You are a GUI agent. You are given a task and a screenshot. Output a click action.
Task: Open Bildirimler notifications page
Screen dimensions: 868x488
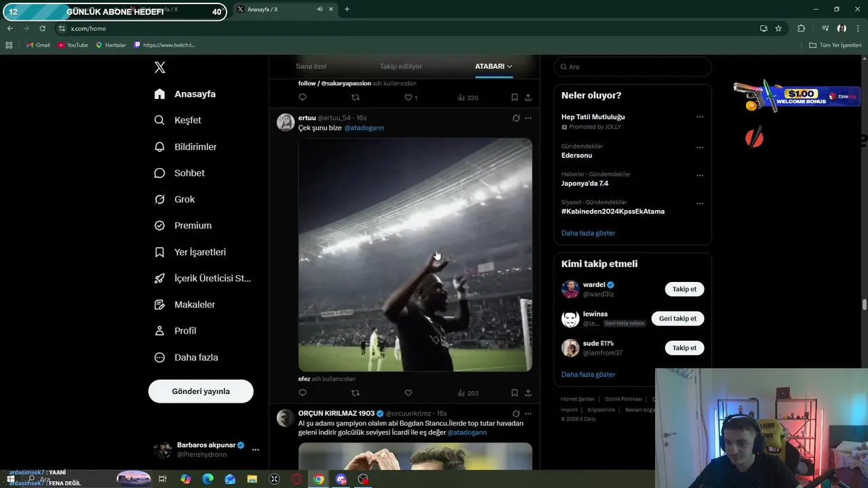coord(185,146)
